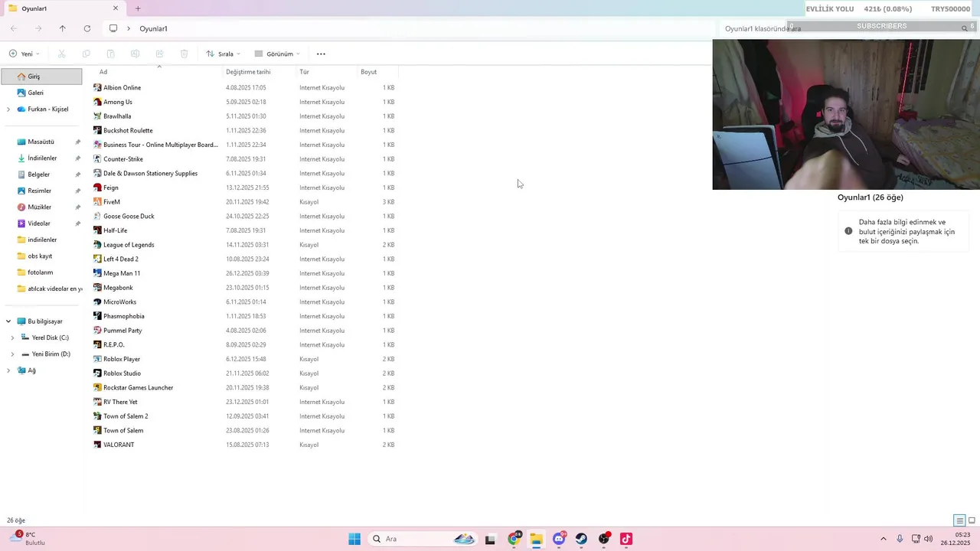
Task: Click the Share toolbar icon
Action: (x=159, y=54)
